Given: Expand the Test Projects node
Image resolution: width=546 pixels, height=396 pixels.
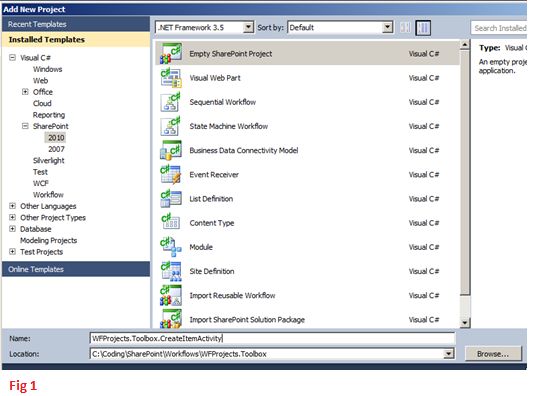Looking at the screenshot, I should click(13, 251).
